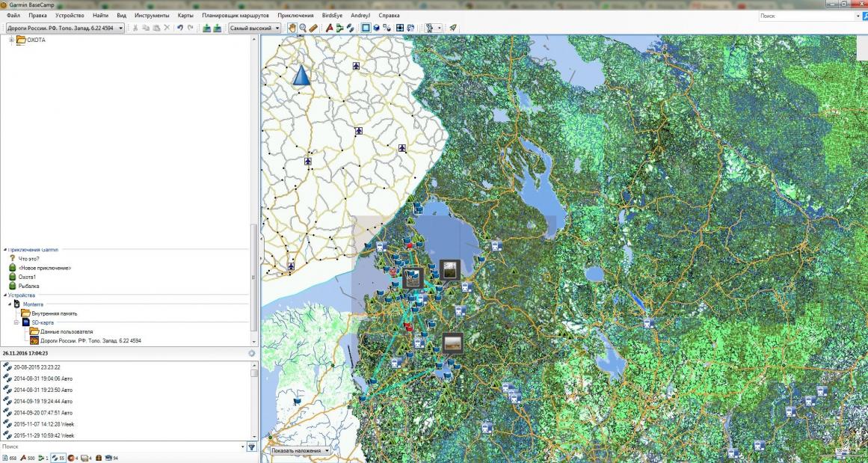This screenshot has width=868, height=463.
Task: Select the Охота1 adventure
Action: (x=28, y=277)
